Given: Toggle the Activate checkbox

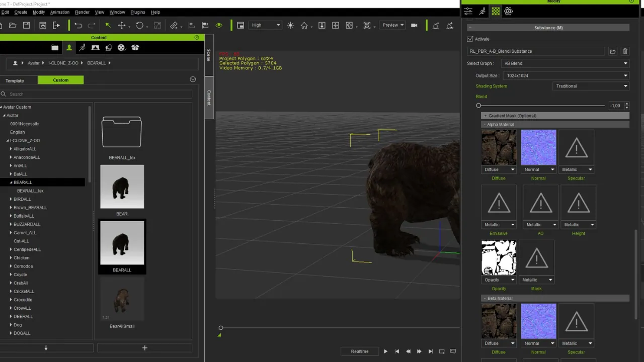Looking at the screenshot, I should [x=470, y=39].
